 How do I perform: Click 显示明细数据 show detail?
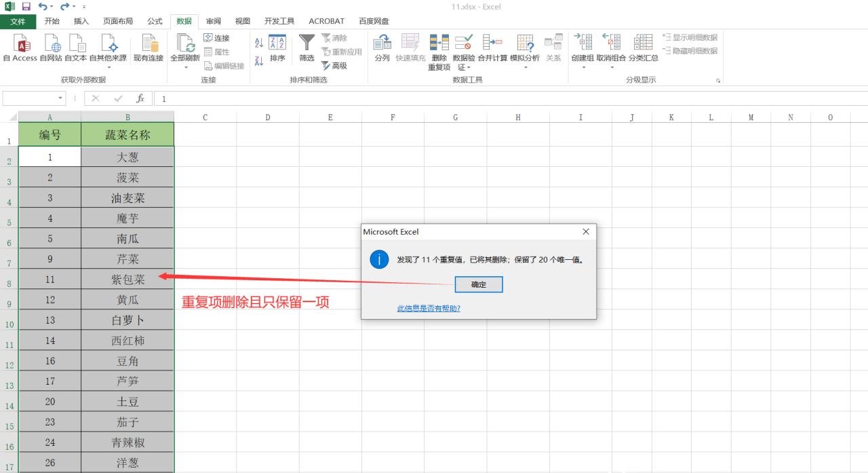tap(690, 37)
